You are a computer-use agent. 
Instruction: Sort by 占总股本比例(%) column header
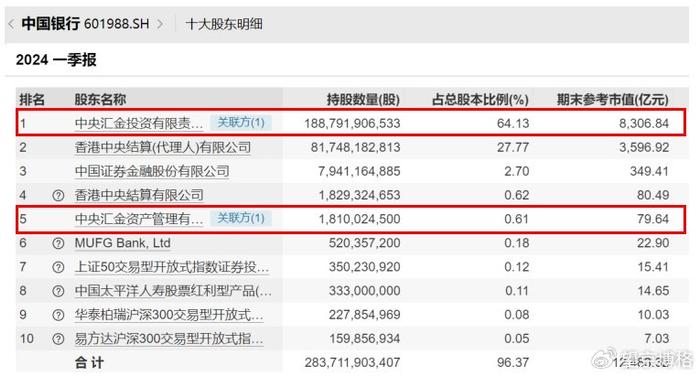tap(480, 99)
